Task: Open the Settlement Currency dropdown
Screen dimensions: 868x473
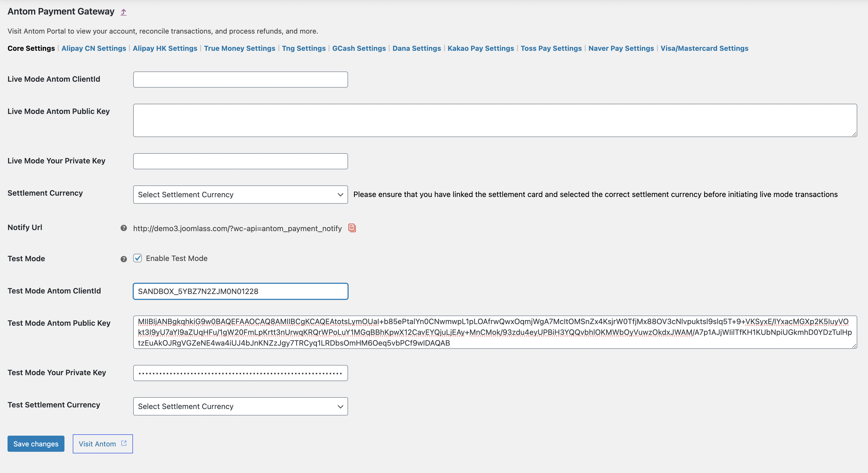Action: pyautogui.click(x=240, y=195)
